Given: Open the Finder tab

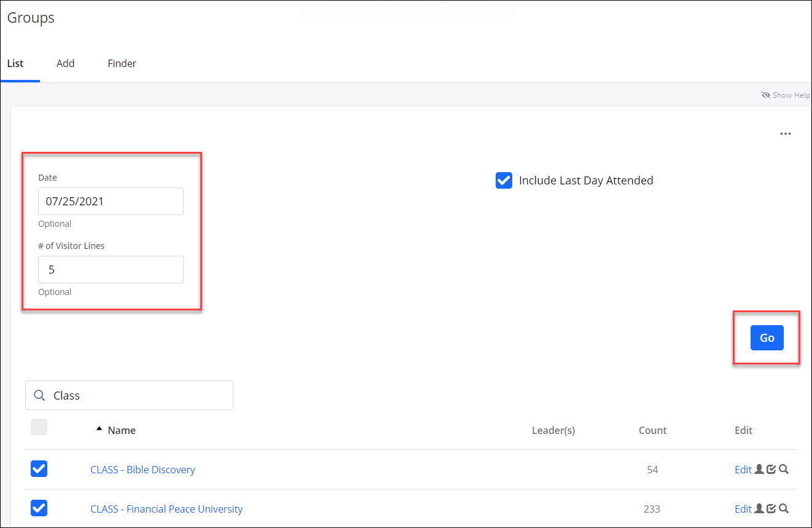Looking at the screenshot, I should tap(122, 63).
